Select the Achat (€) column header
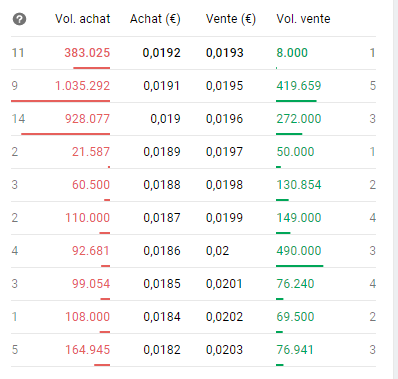This screenshot has width=398, height=379. (155, 19)
